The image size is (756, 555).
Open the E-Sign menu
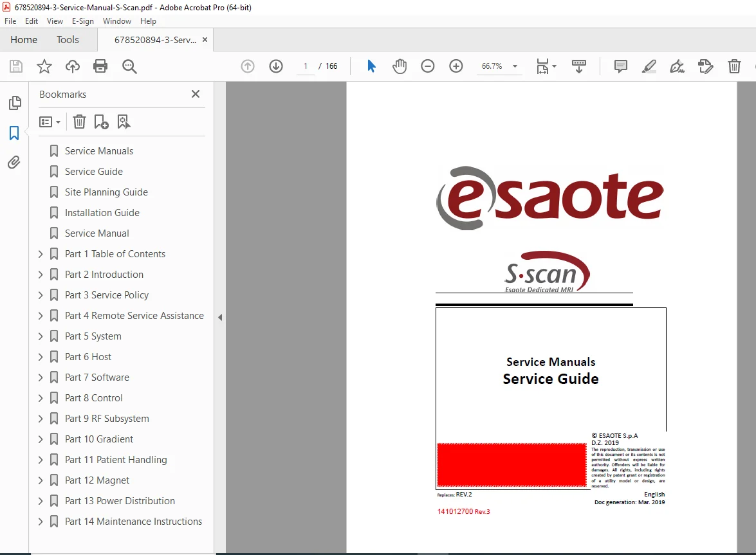(x=82, y=21)
